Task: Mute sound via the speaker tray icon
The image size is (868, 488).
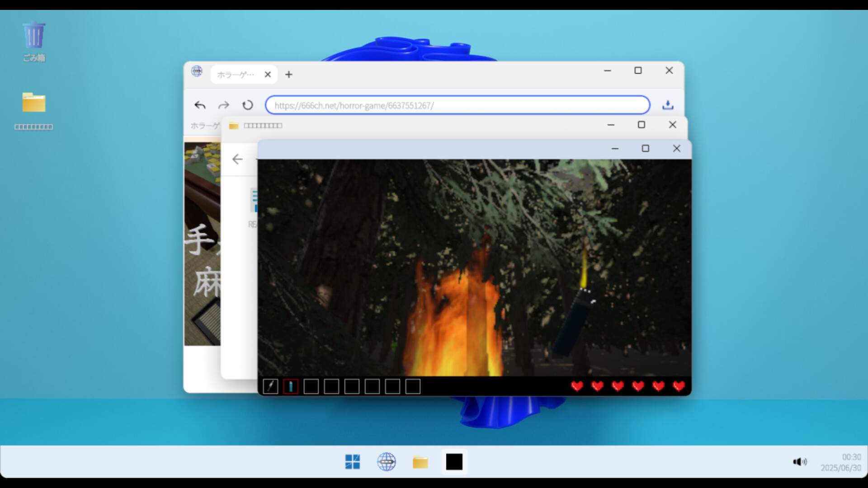Action: [x=800, y=462]
